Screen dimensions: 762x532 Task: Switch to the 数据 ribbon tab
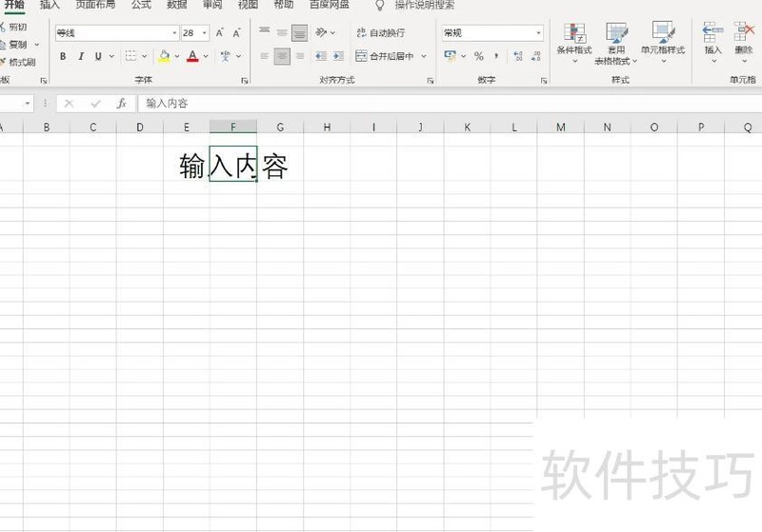(x=177, y=5)
